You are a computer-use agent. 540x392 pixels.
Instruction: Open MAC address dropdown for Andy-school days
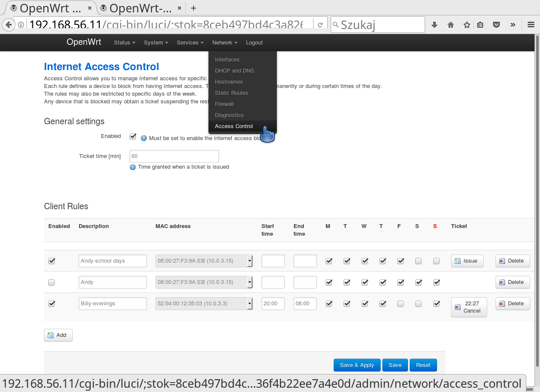tap(204, 261)
